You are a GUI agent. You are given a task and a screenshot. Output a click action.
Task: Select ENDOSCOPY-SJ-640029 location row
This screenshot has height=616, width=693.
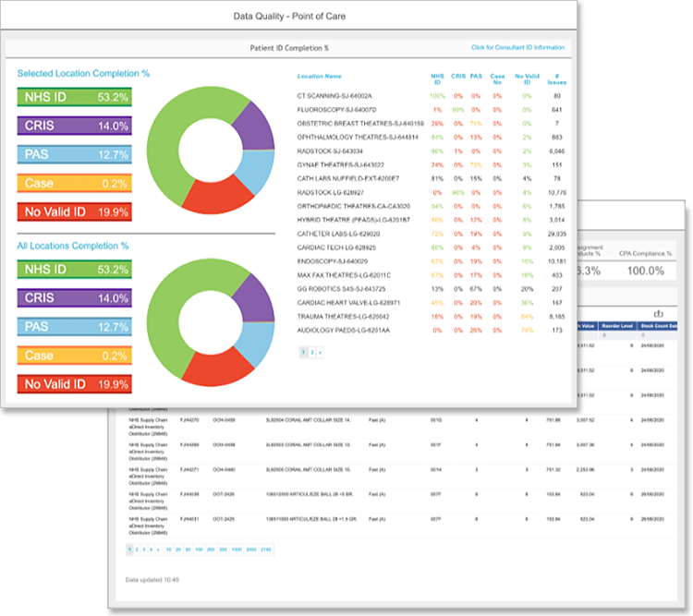(432, 261)
